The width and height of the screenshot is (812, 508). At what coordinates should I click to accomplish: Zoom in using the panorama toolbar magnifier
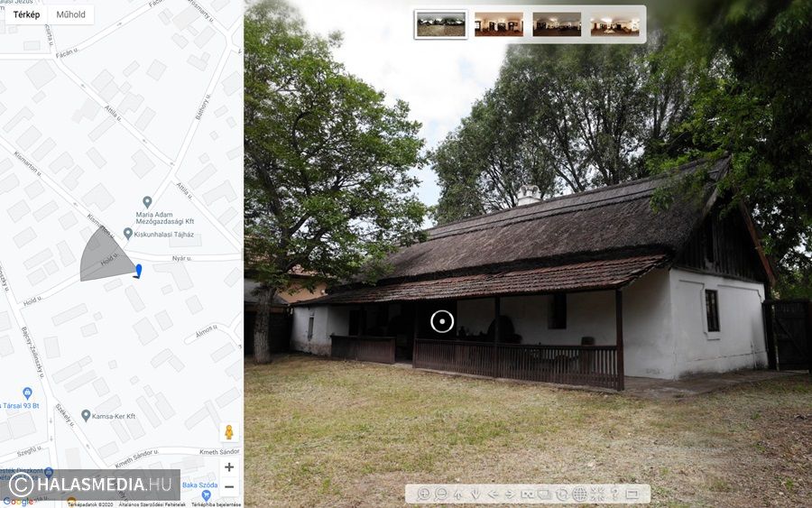click(423, 494)
